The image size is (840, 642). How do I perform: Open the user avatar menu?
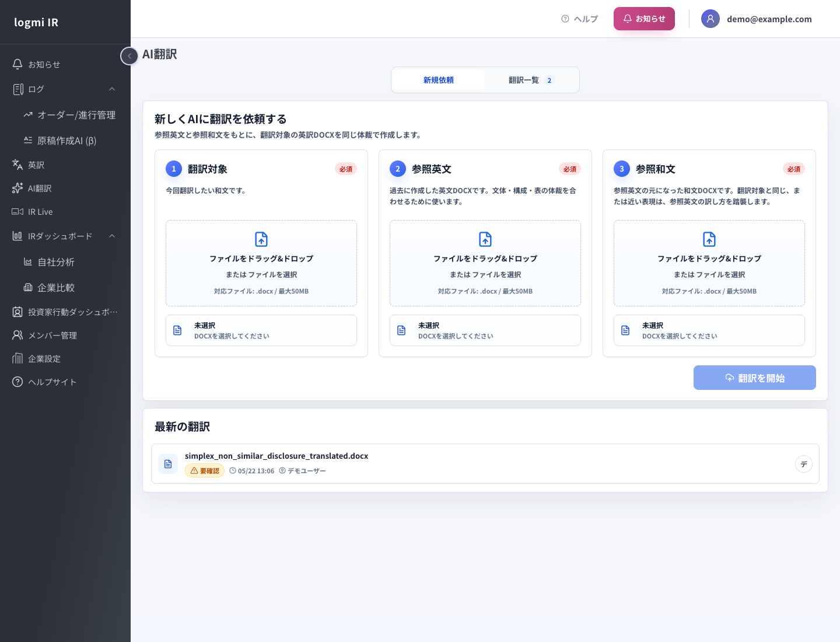710,19
